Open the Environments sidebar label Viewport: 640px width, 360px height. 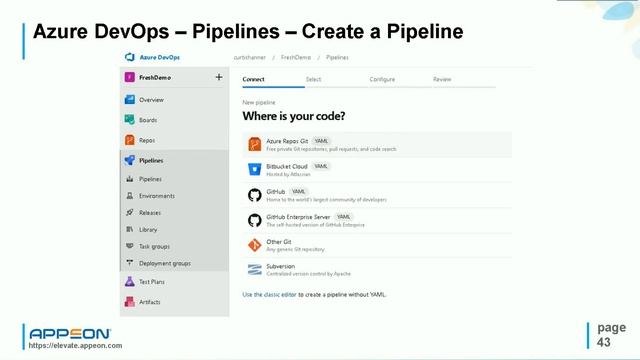tap(157, 196)
